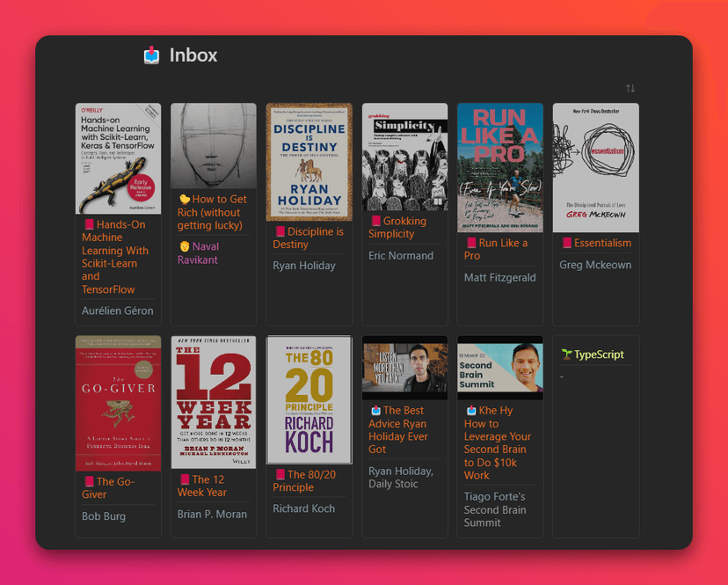Open the Naval Ravikant author link
The height and width of the screenshot is (585, 728).
[198, 253]
